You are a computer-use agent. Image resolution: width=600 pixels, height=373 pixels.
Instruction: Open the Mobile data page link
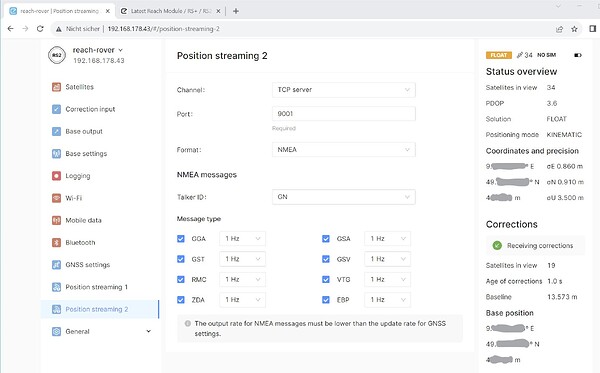[83, 220]
